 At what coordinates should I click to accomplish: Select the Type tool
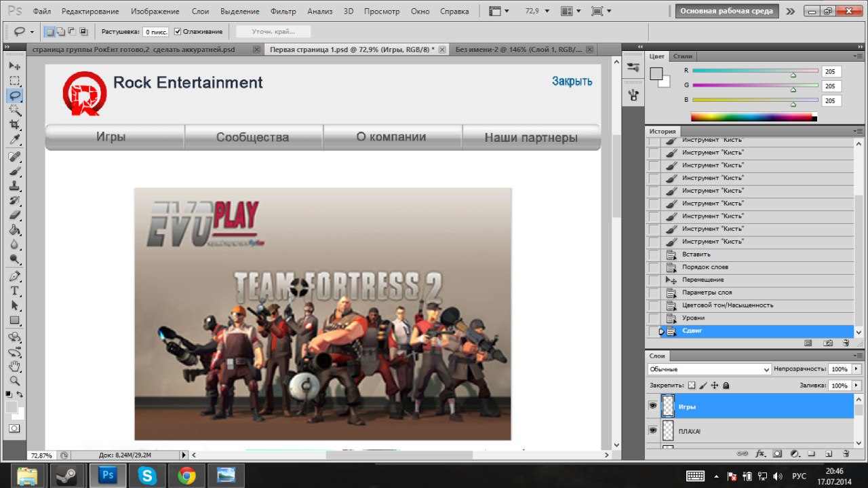point(14,291)
